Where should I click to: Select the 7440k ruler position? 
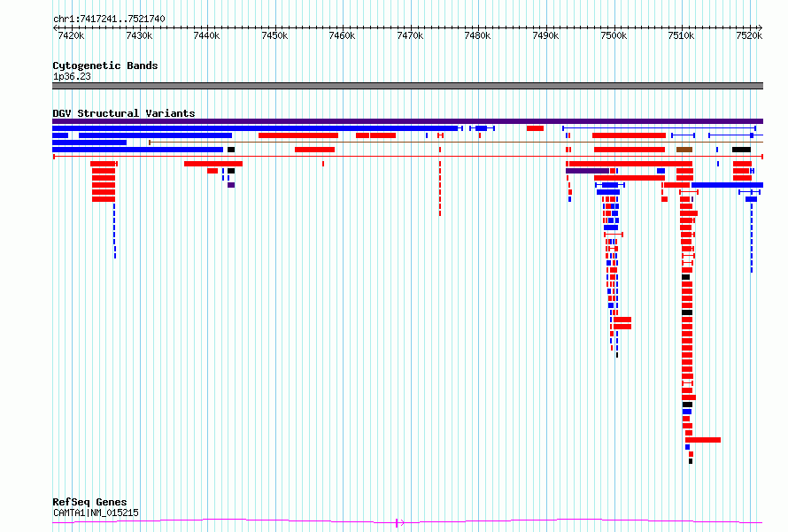click(x=206, y=35)
